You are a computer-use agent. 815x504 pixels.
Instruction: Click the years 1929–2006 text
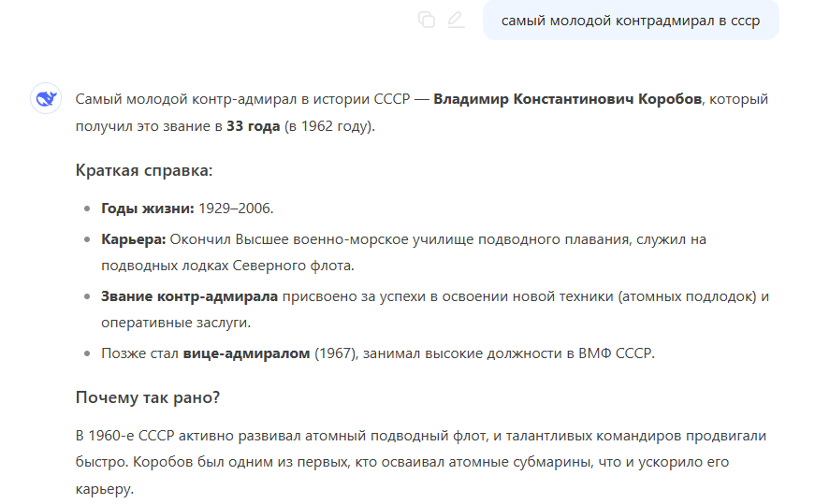coord(236,209)
